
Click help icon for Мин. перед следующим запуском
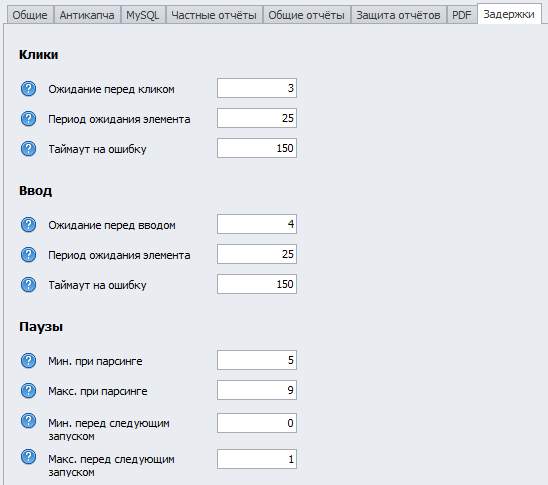[x=28, y=421]
